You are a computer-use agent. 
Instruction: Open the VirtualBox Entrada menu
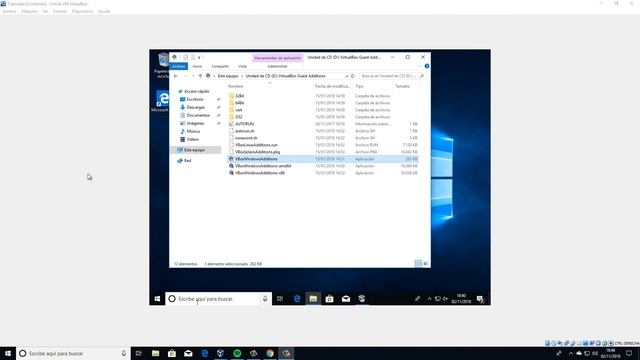[60, 11]
